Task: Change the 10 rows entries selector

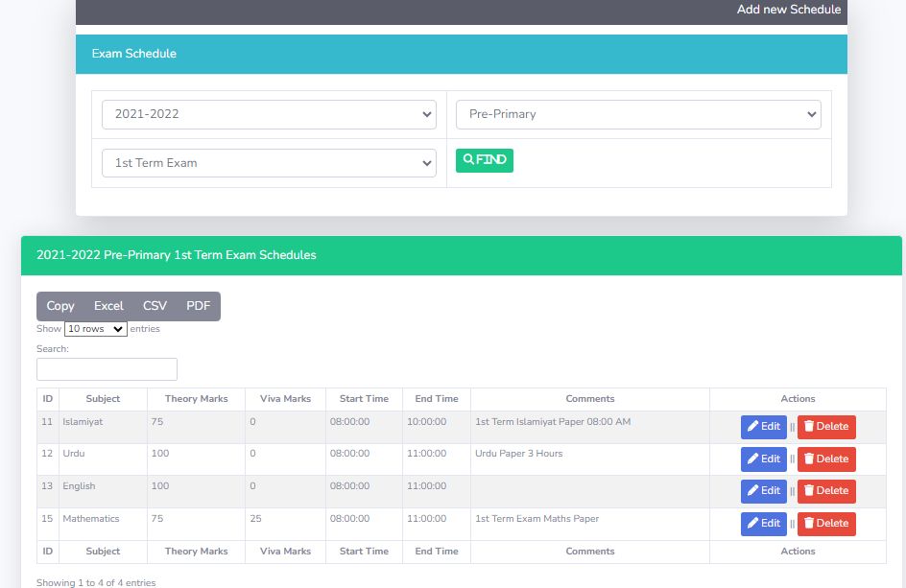Action: pos(96,329)
